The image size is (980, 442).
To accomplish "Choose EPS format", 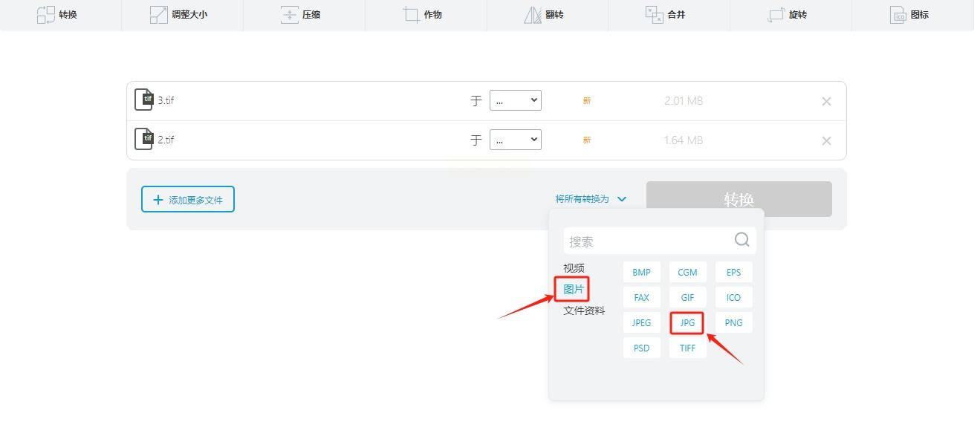I will click(x=733, y=272).
